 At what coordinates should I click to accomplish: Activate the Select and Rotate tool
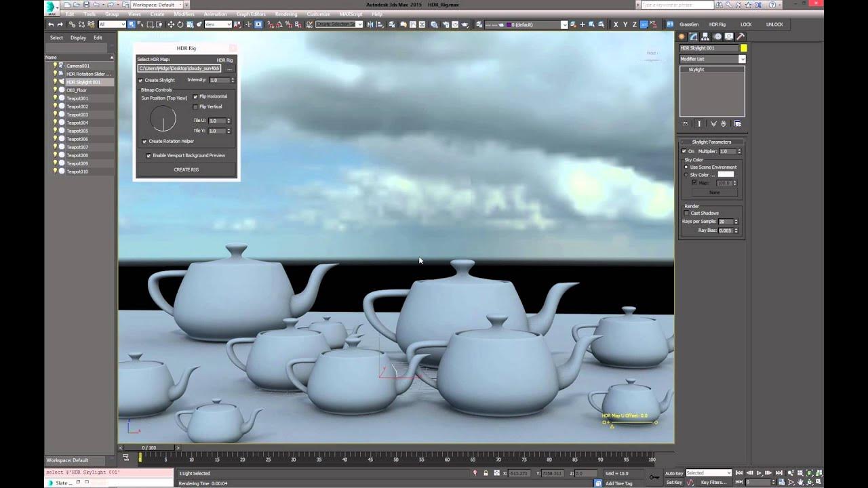(x=180, y=24)
